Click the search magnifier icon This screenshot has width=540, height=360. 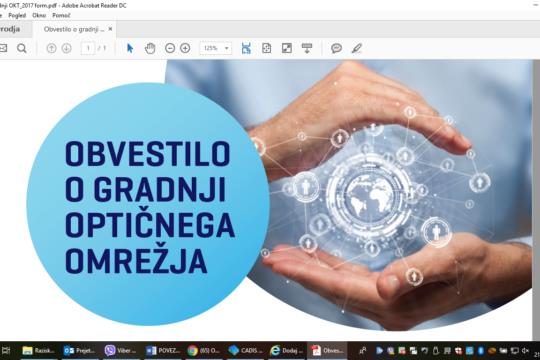[22, 48]
